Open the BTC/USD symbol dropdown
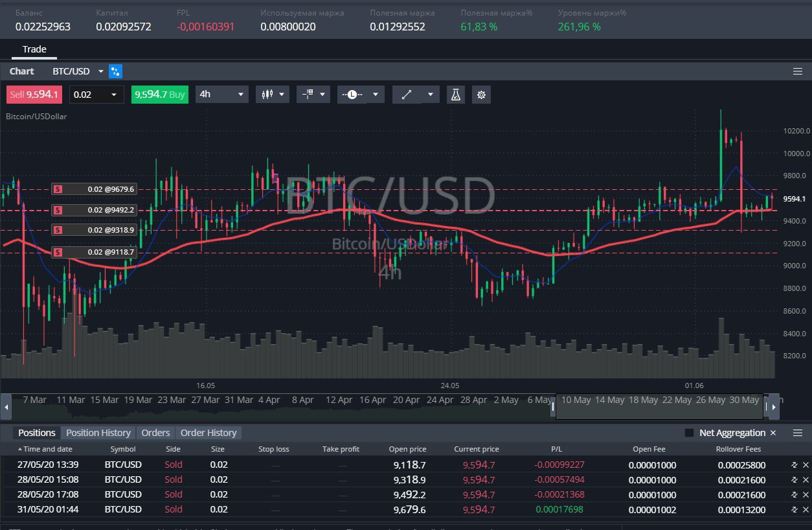This screenshot has width=812, height=530. point(101,71)
